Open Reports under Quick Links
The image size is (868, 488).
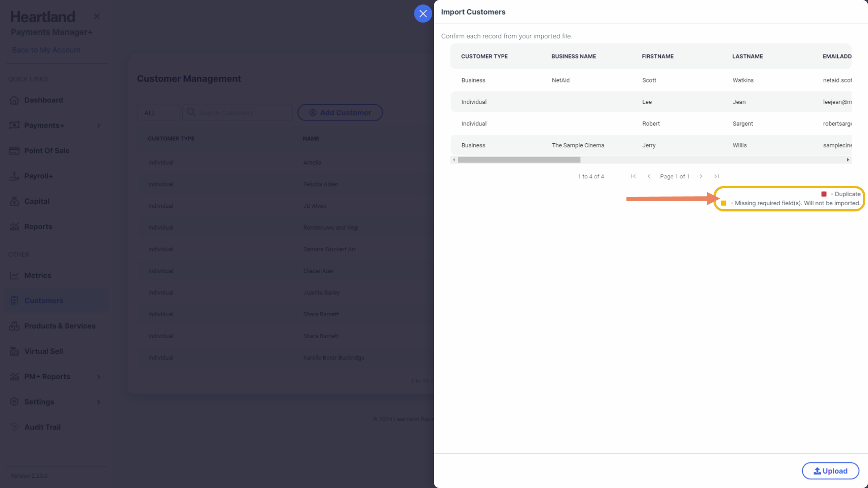tap(38, 227)
